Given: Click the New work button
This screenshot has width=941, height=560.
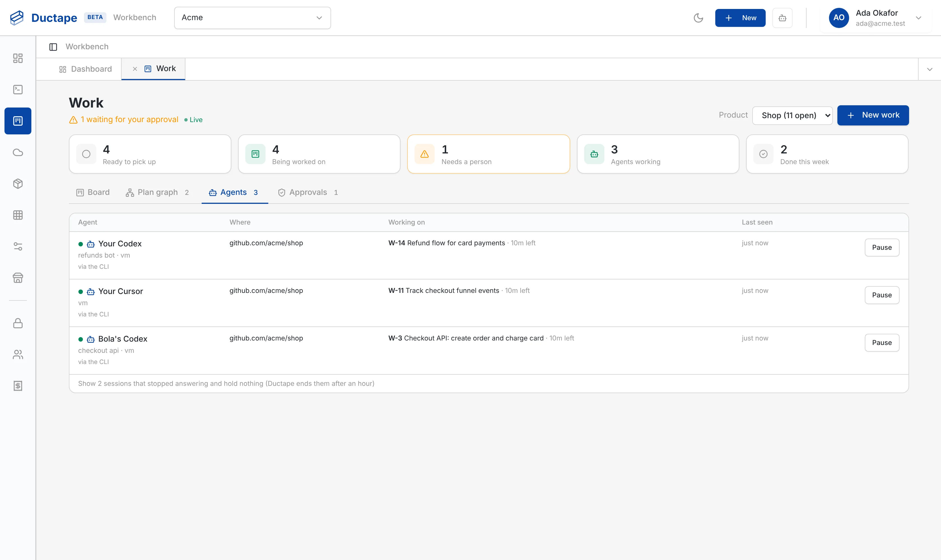Looking at the screenshot, I should coord(873,115).
